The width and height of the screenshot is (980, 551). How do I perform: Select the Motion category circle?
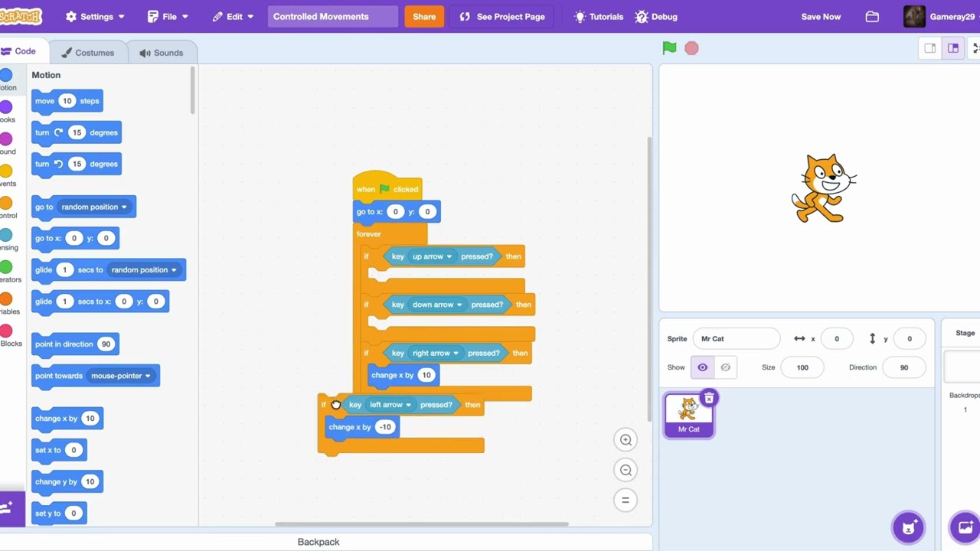[6, 75]
